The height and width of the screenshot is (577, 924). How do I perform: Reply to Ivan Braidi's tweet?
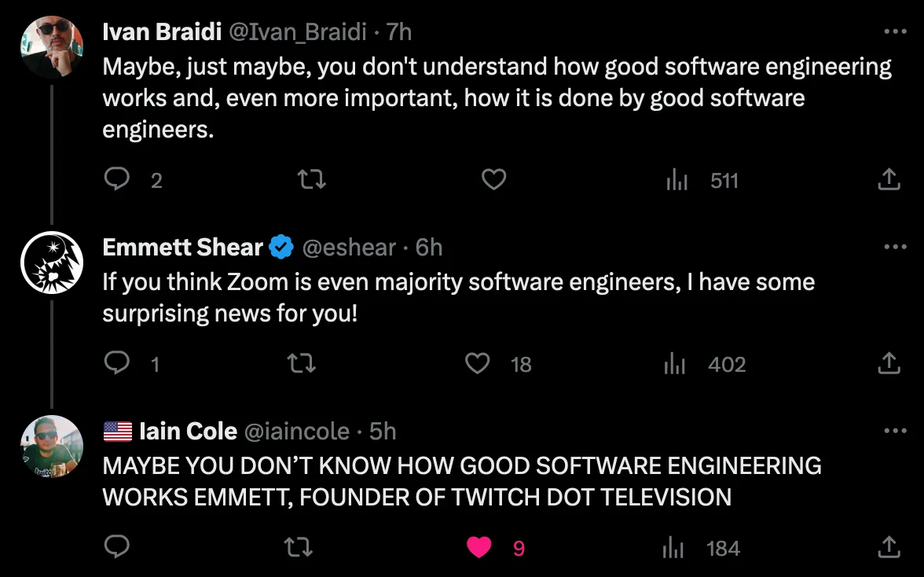pyautogui.click(x=116, y=178)
